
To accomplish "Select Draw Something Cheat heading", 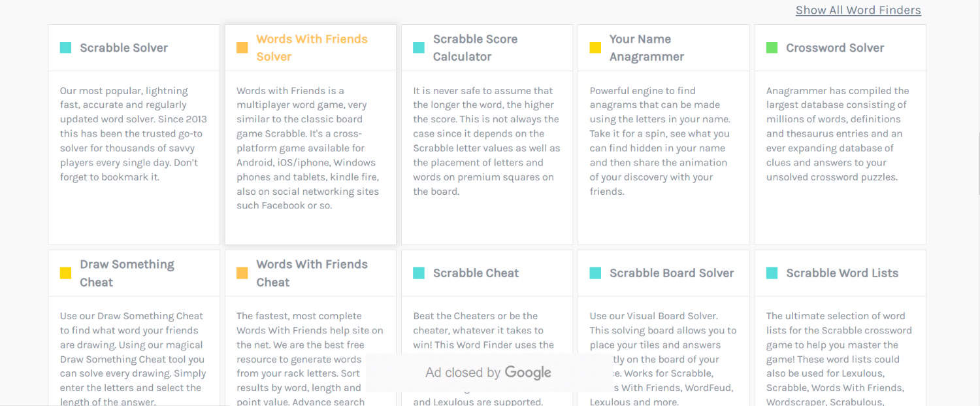I will [127, 273].
